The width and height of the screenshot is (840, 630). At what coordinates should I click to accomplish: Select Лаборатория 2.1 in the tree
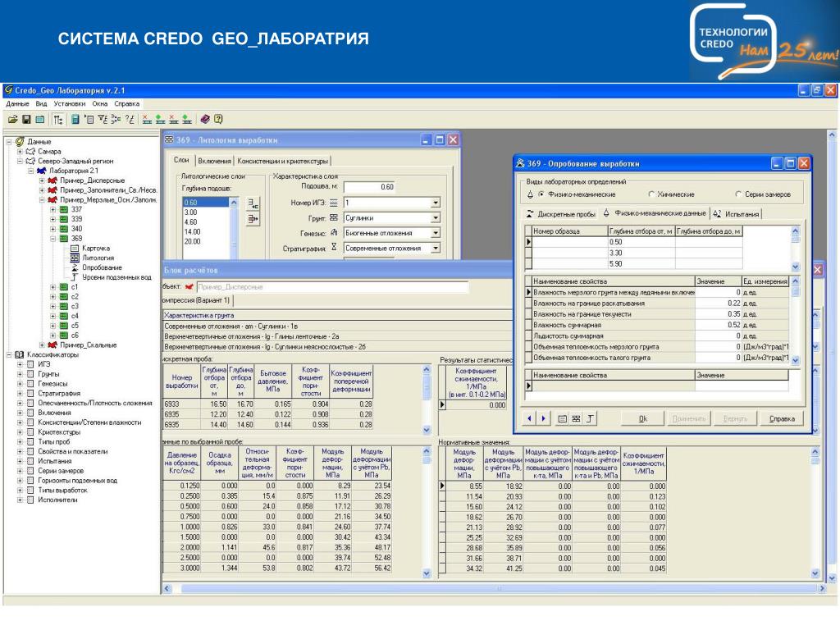pyautogui.click(x=74, y=171)
